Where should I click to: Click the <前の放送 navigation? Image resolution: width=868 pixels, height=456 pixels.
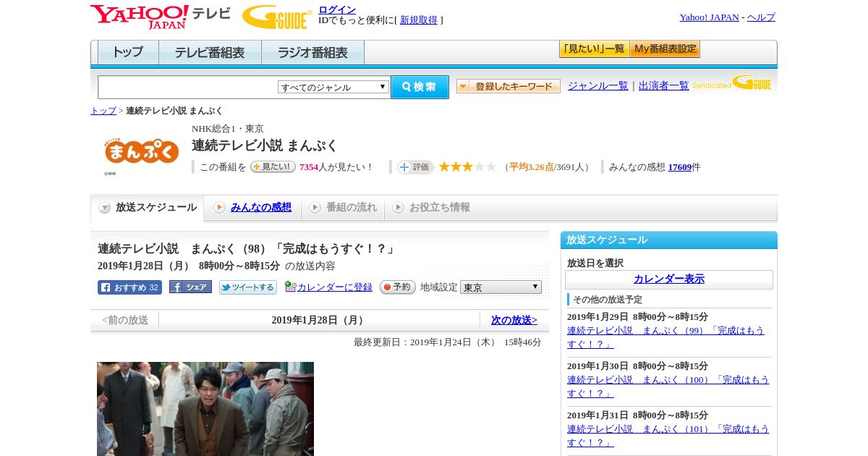[x=125, y=320]
